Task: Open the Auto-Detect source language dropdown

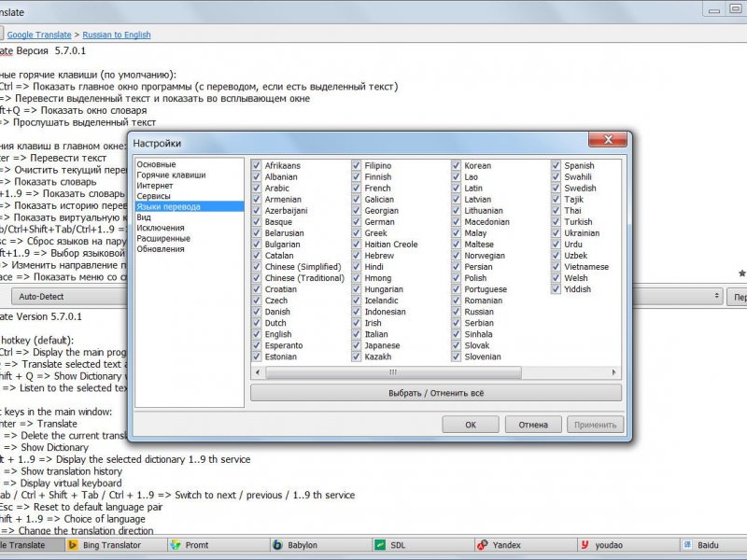Action: (69, 296)
